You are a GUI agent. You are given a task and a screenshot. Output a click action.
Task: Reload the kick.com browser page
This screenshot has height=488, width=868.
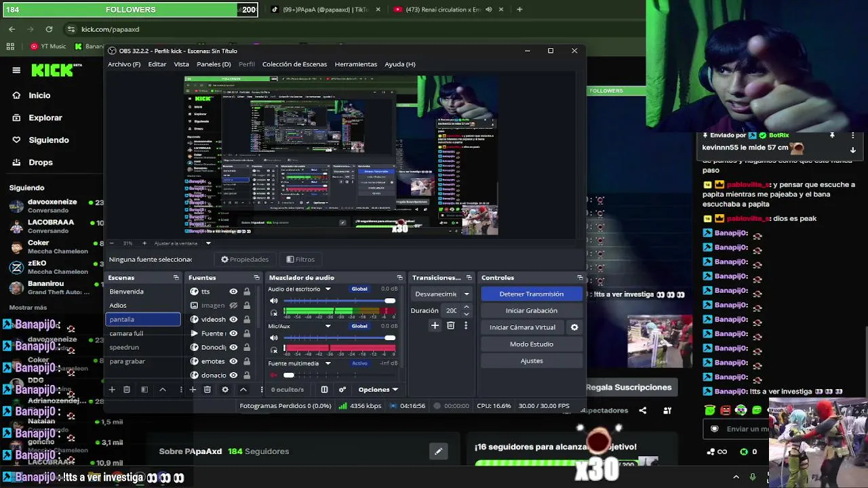[49, 29]
